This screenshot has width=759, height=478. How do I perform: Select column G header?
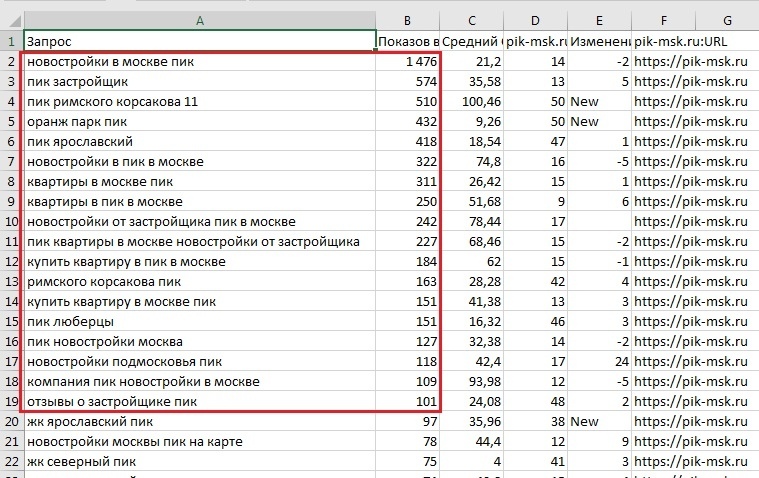point(727,21)
